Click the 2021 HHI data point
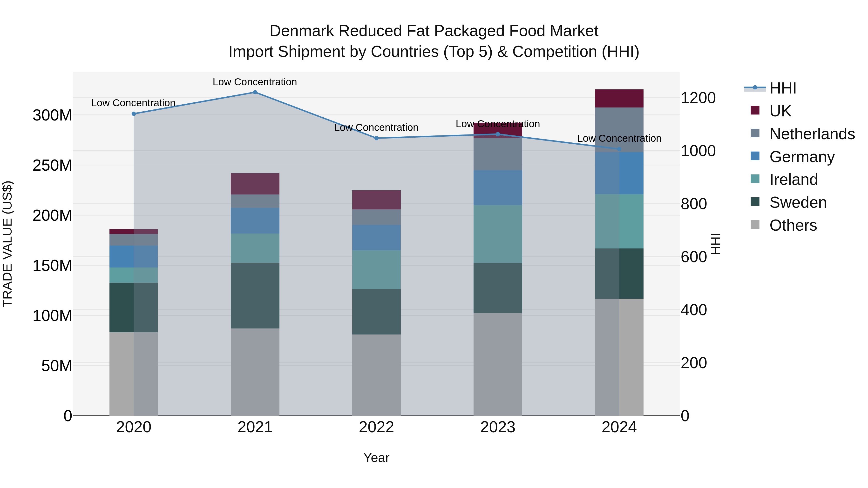The image size is (868, 488). click(255, 92)
